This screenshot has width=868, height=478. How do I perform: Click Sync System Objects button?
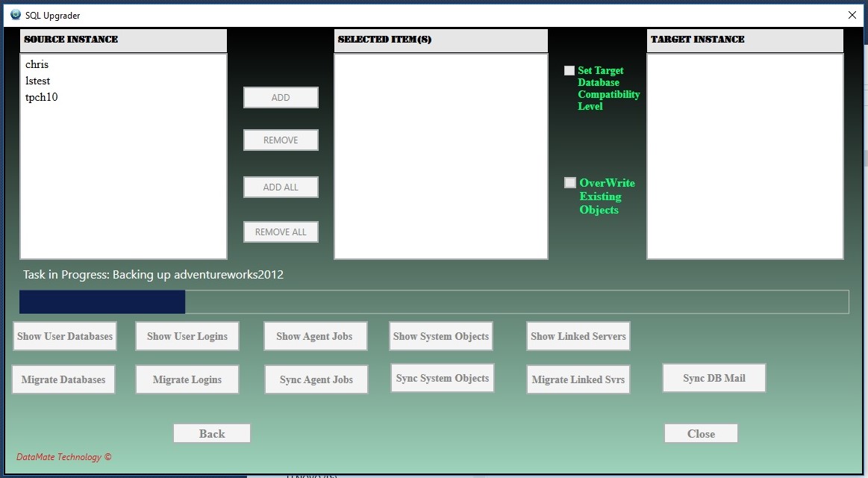click(443, 378)
